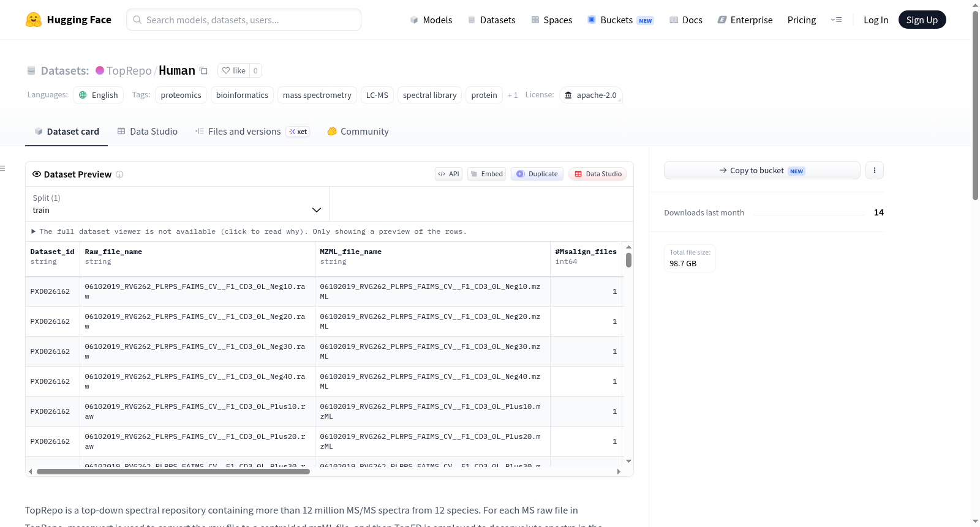Click the table scroll-left arrow
This screenshot has height=527, width=980.
tap(31, 471)
